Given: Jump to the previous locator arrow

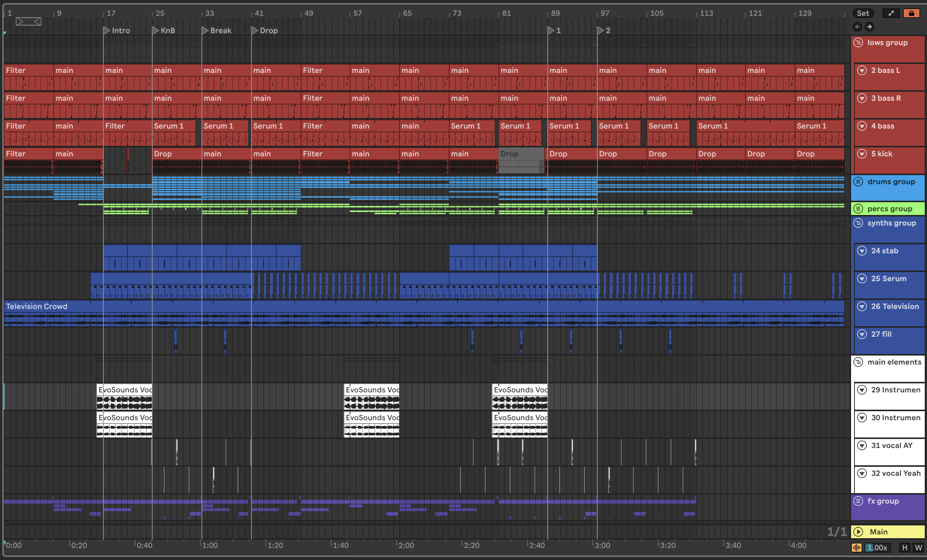Looking at the screenshot, I should 857,27.
